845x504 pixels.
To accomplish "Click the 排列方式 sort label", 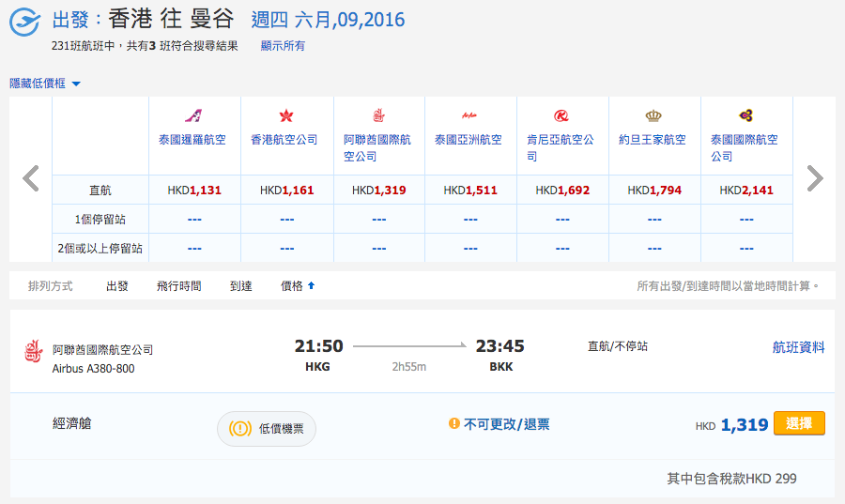I will point(50,286).
